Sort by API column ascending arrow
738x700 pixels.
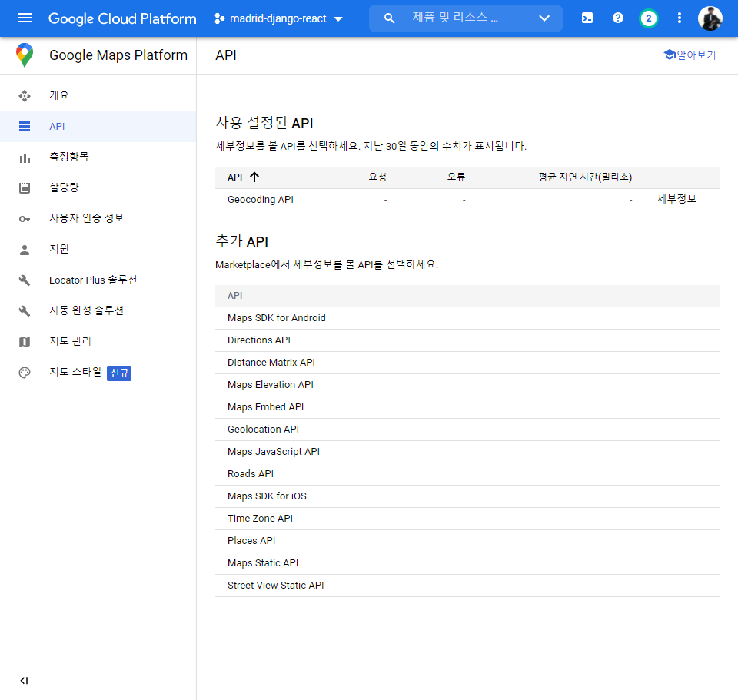point(254,177)
